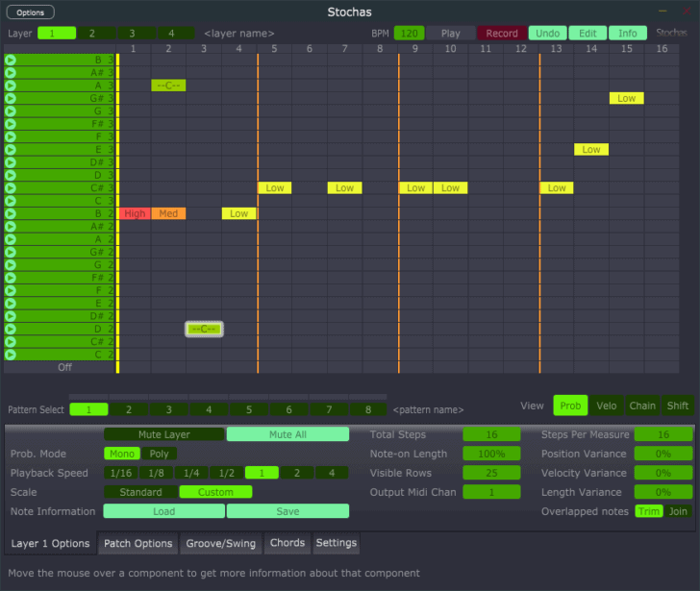700x591 pixels.
Task: Audition the F# 3 row play icon
Action: (x=11, y=124)
